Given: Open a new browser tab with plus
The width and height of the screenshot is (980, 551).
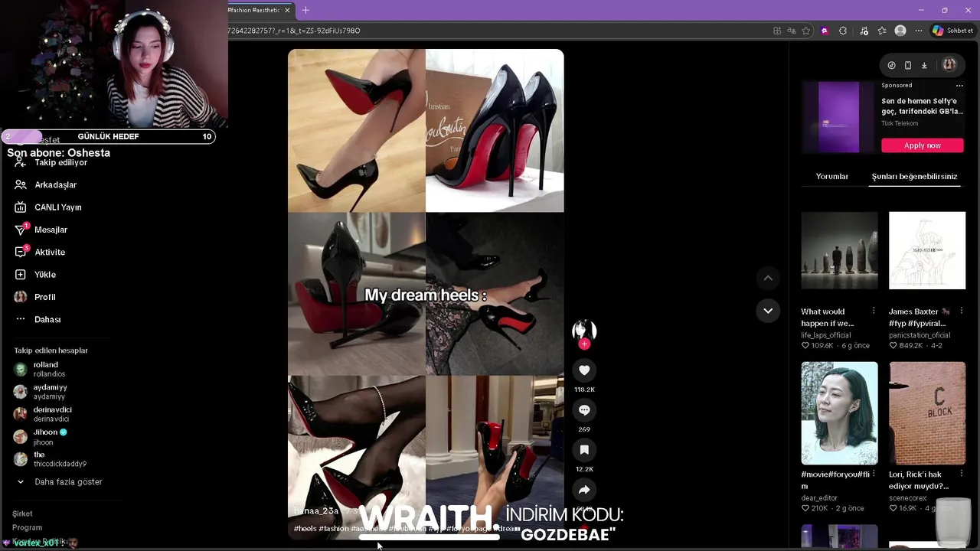Looking at the screenshot, I should [x=305, y=10].
